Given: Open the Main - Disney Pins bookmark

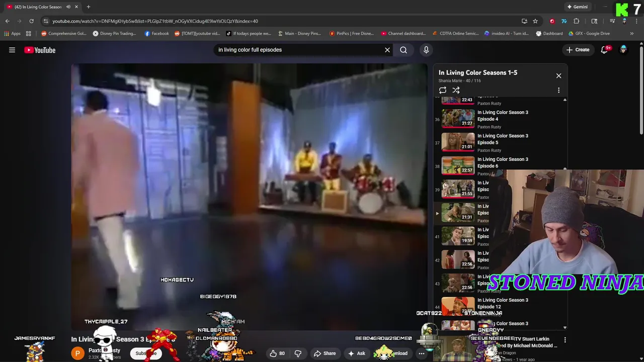Looking at the screenshot, I should click(x=299, y=34).
